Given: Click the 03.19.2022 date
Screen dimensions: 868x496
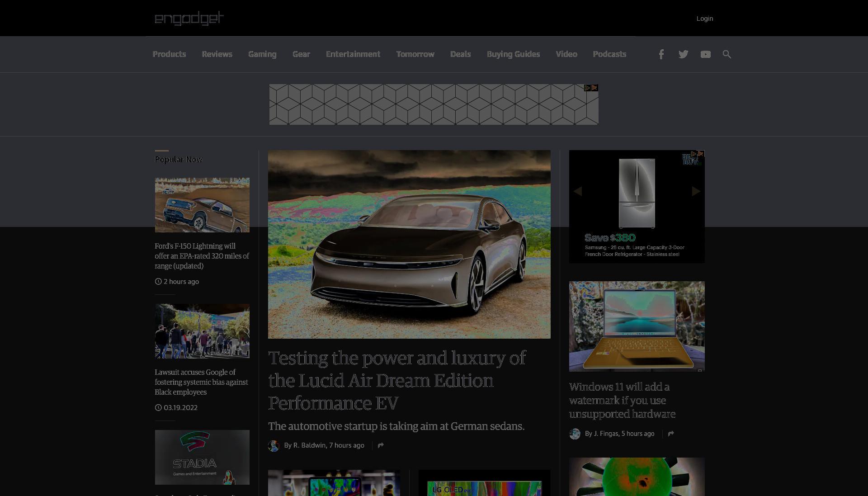Looking at the screenshot, I should click(180, 408).
